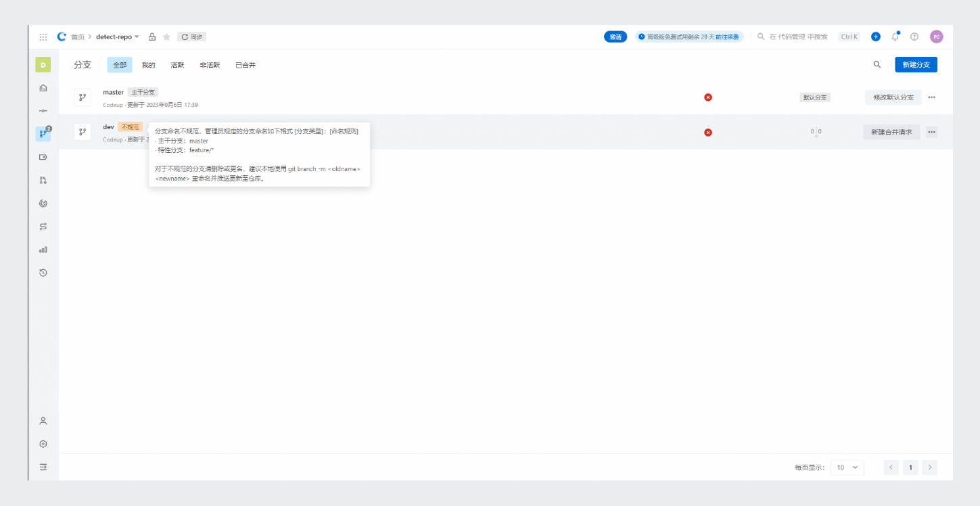Click the 新建合并请求 button
Viewport: 980px width, 506px height.
tap(891, 132)
